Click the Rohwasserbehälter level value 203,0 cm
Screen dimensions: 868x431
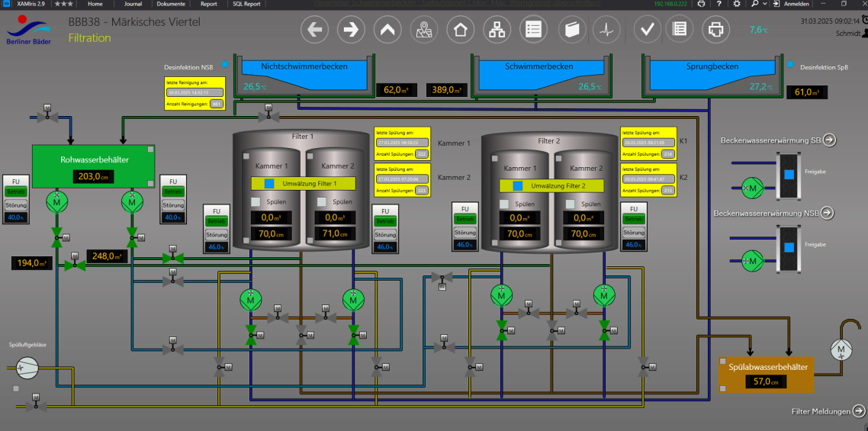pyautogui.click(x=94, y=177)
